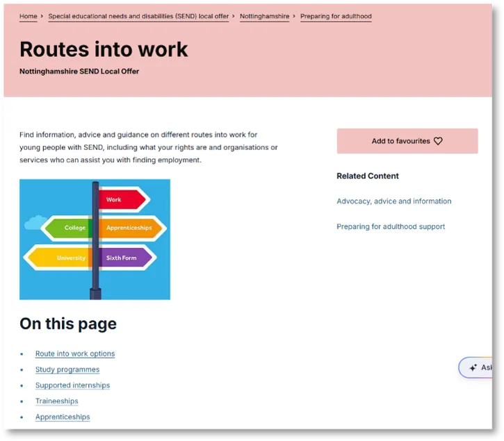
Task: Jump to Study programmes section
Action: 67,369
